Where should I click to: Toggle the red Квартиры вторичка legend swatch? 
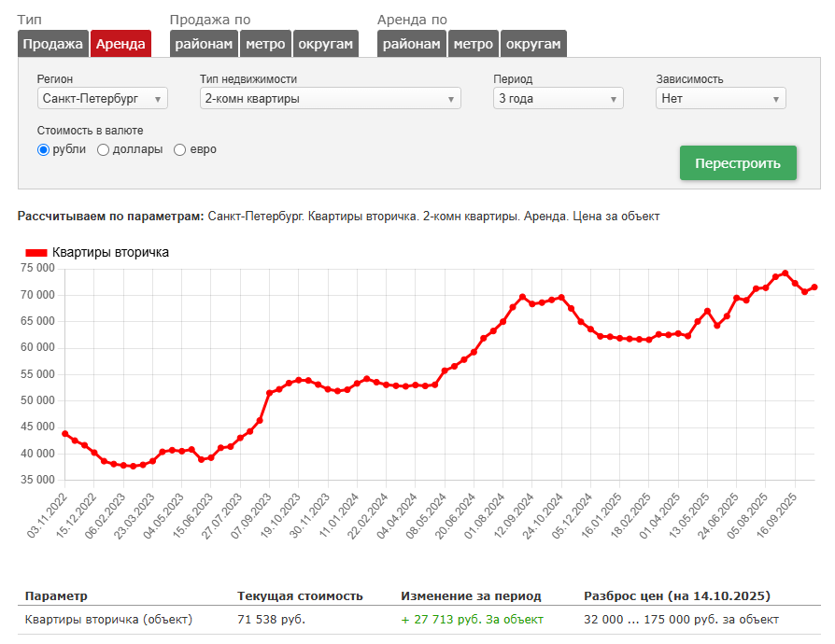tap(36, 252)
